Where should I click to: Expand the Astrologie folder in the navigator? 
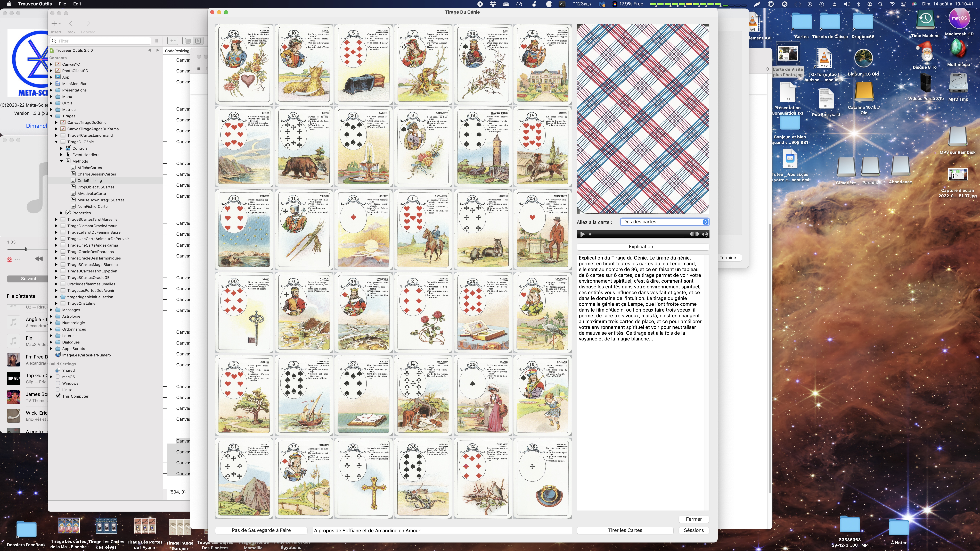[x=51, y=316]
